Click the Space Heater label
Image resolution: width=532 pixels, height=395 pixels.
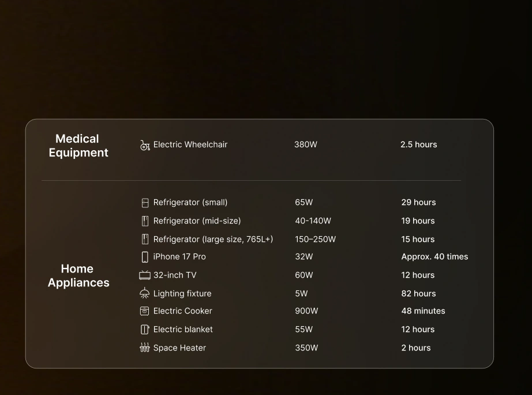pyautogui.click(x=179, y=348)
